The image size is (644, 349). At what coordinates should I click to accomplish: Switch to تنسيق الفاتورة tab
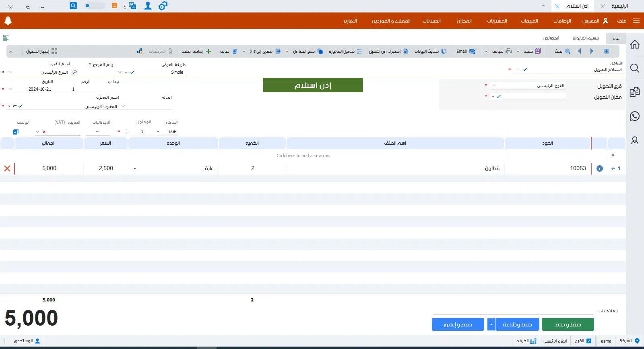[x=586, y=38]
